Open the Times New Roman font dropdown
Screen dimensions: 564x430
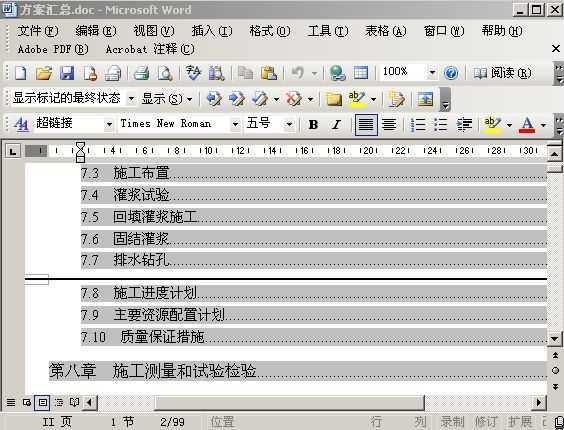click(x=235, y=125)
